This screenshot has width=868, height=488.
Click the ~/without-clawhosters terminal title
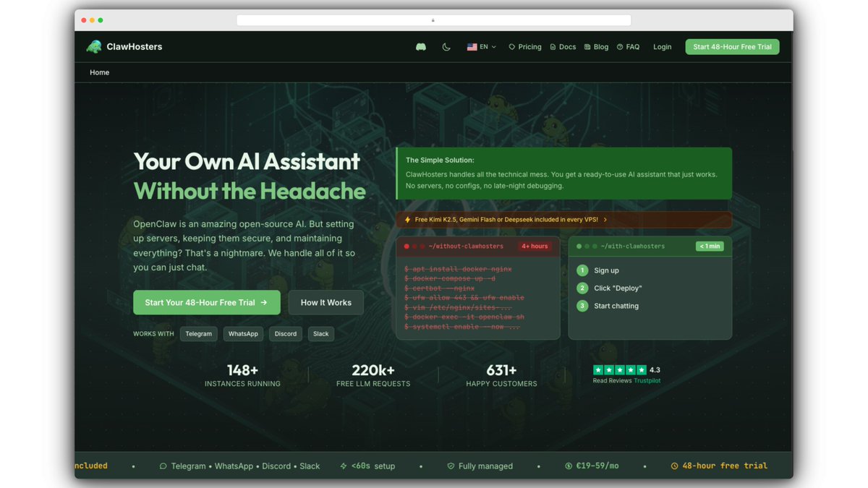466,247
